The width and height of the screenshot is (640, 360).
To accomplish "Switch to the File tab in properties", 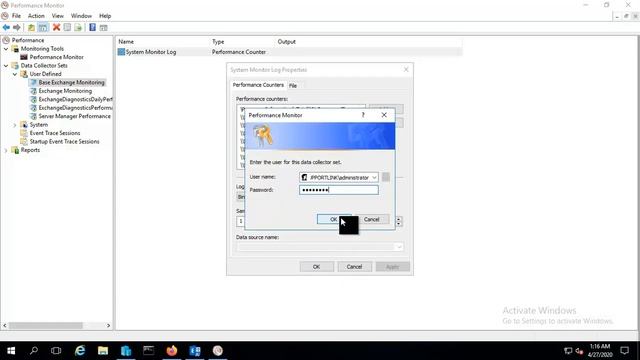I will coord(293,86).
